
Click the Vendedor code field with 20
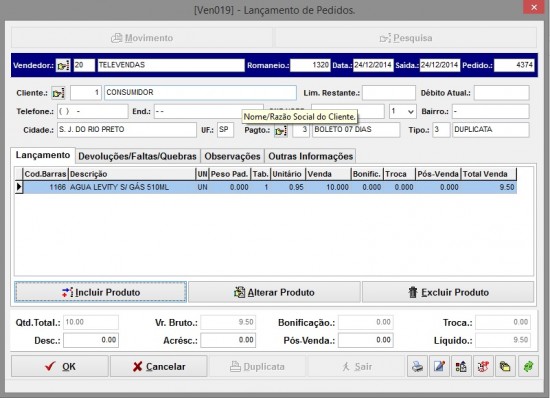(x=84, y=65)
